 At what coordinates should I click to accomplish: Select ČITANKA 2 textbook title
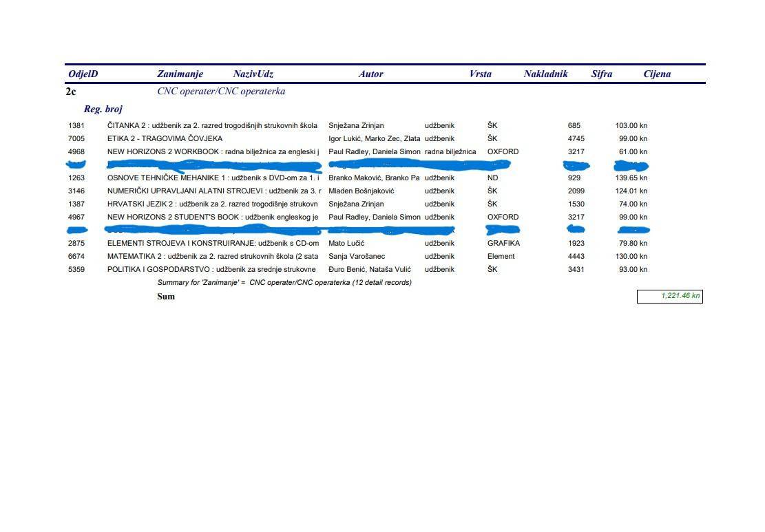212,126
